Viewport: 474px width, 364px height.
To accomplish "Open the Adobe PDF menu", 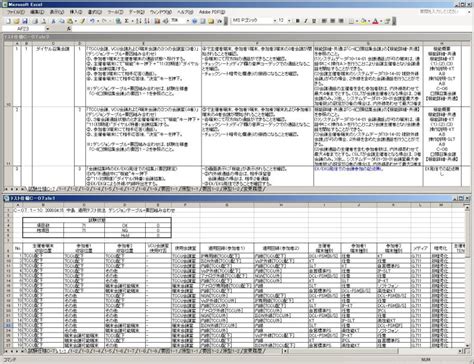I will point(212,12).
